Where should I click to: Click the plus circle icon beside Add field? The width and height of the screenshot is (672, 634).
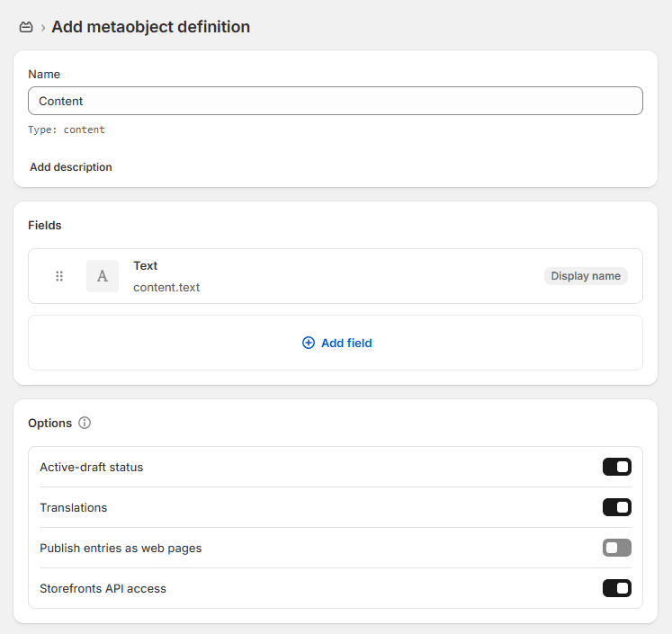(x=309, y=343)
